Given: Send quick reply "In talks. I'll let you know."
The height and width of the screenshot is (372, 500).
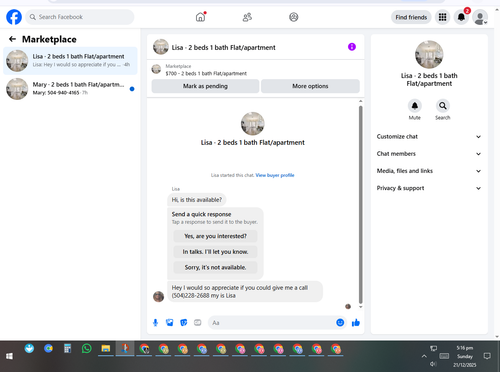Looking at the screenshot, I should pyautogui.click(x=215, y=252).
